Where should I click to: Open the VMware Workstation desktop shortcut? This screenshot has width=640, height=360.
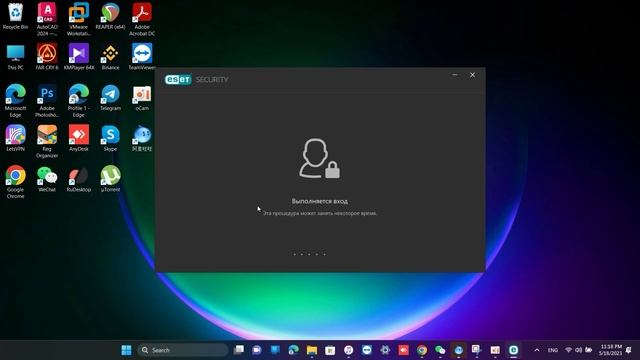(79, 19)
